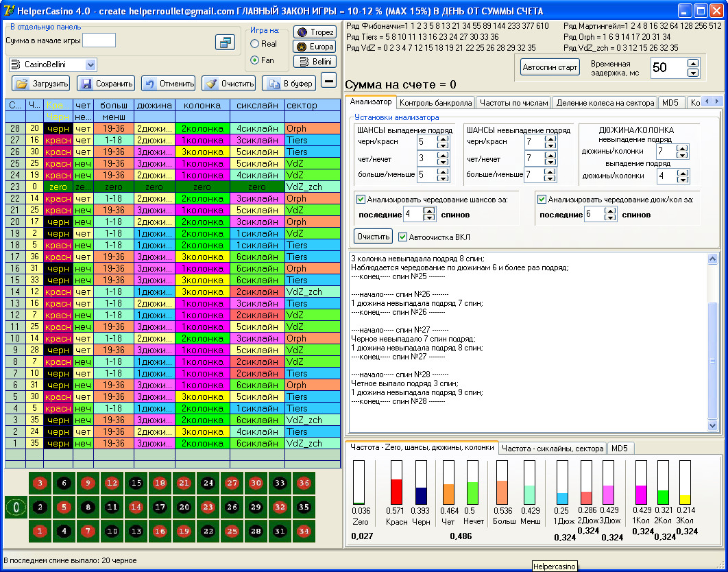The width and height of the screenshot is (728, 572).
Task: Click the minus button beside В буфер
Action: coord(329,81)
